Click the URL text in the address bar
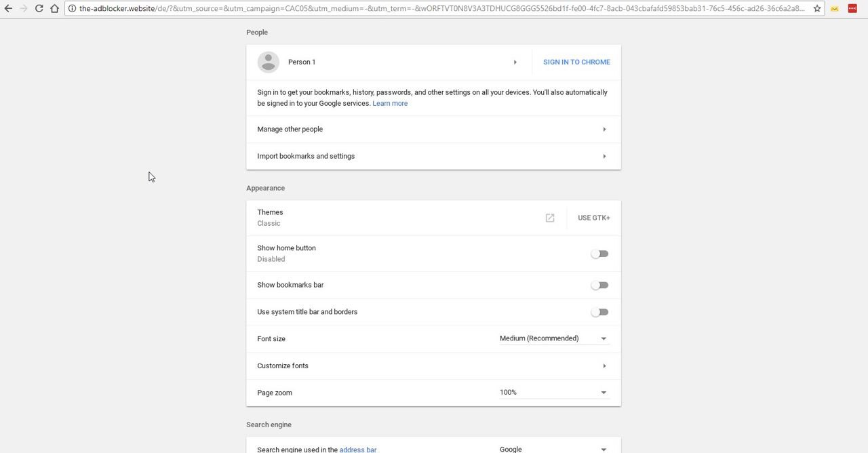868x453 pixels. 442,8
